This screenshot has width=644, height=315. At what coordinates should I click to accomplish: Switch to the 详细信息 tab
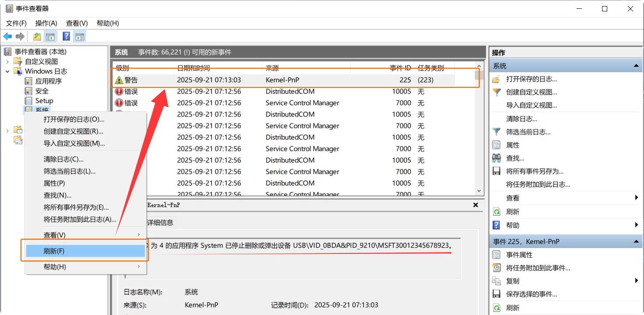[160, 222]
